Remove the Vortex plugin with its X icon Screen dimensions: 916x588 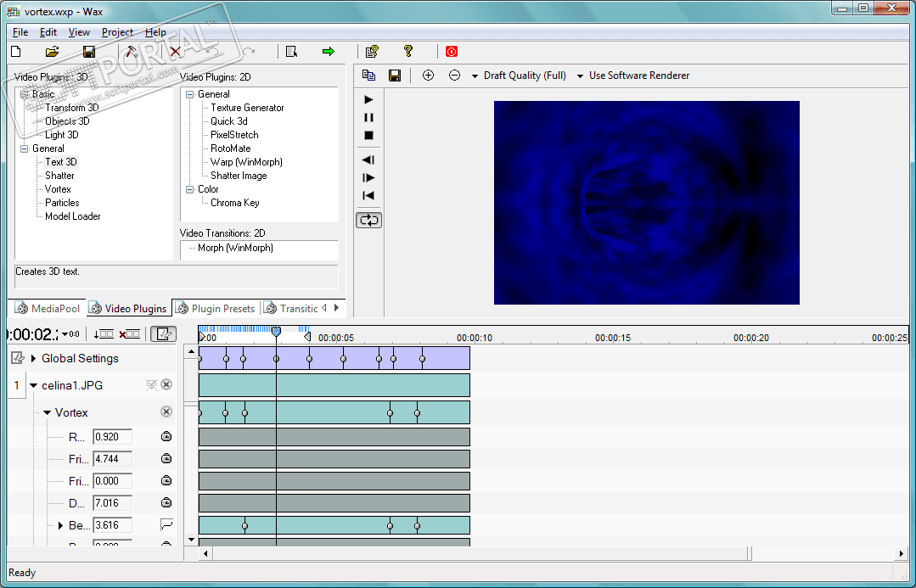pyautogui.click(x=166, y=412)
